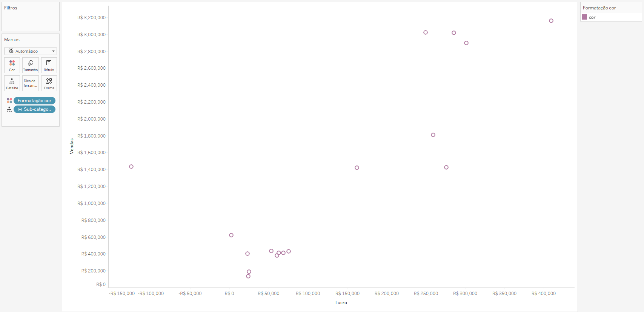Click the R$ 2,000,000 axis label
Viewport: 644px width, 312px height.
[91, 119]
